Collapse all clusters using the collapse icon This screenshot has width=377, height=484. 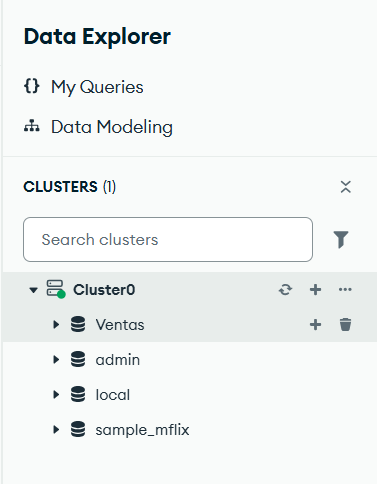(x=346, y=187)
